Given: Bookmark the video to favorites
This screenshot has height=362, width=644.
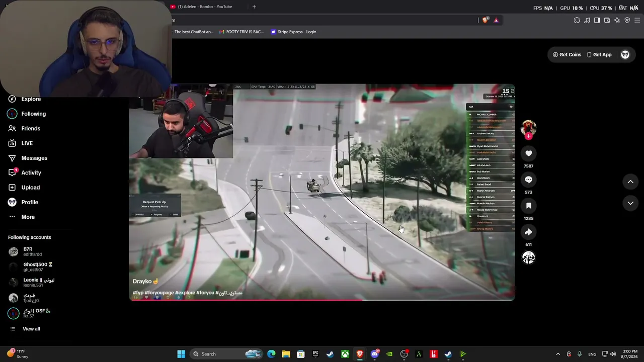Looking at the screenshot, I should click(x=528, y=206).
